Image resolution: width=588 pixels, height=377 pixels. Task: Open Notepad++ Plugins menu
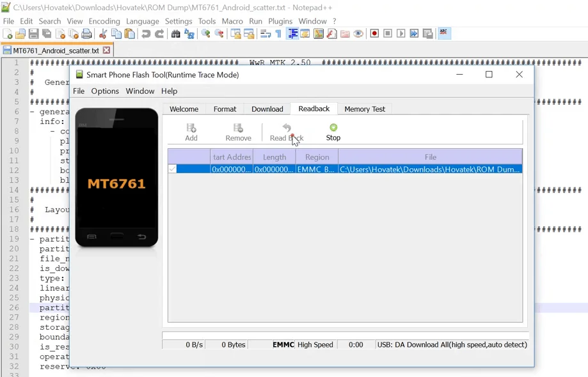pyautogui.click(x=280, y=21)
